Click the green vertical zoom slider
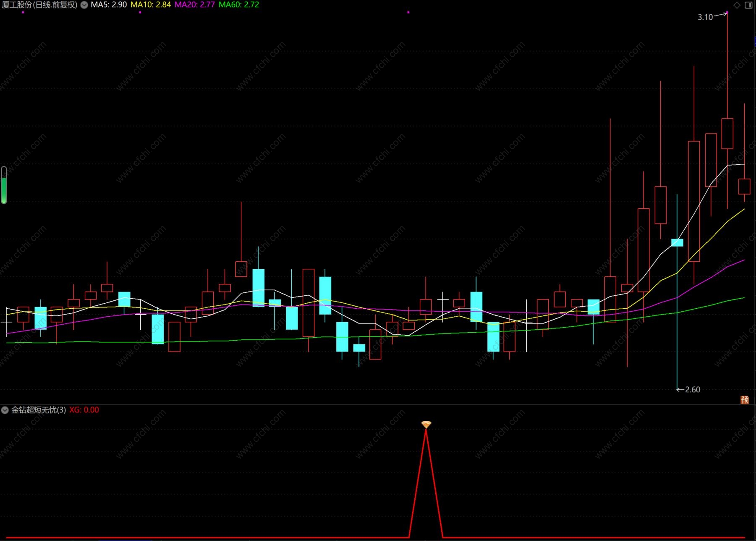756x541 pixels. [x=4, y=185]
